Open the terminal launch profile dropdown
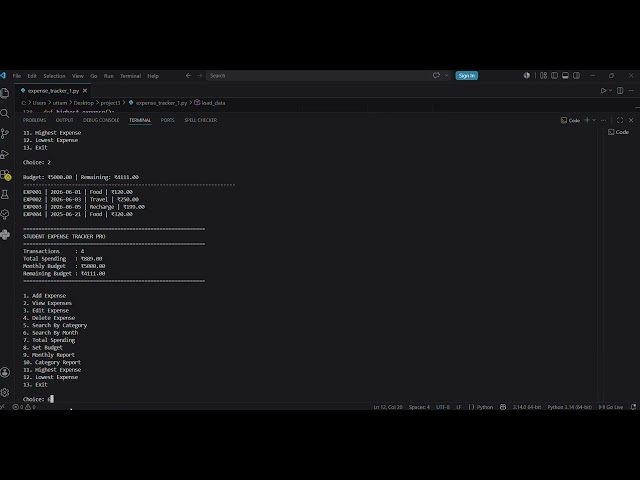Screen dimensions: 640x480 coord(594,120)
